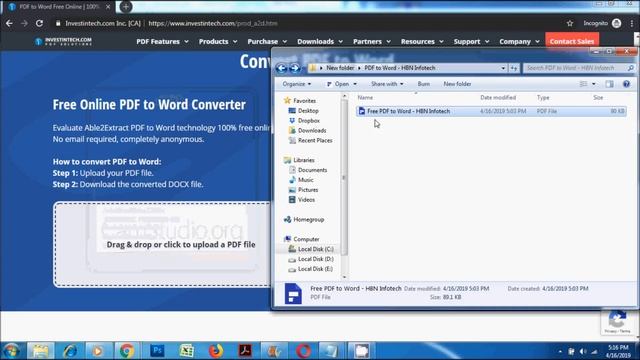Screen dimensions: 640x360
Task: Open Chrome from taskbar
Action: 127,351
